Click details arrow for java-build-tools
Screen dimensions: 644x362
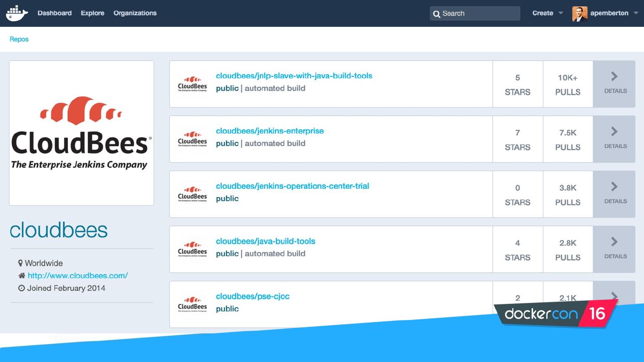pyautogui.click(x=614, y=242)
